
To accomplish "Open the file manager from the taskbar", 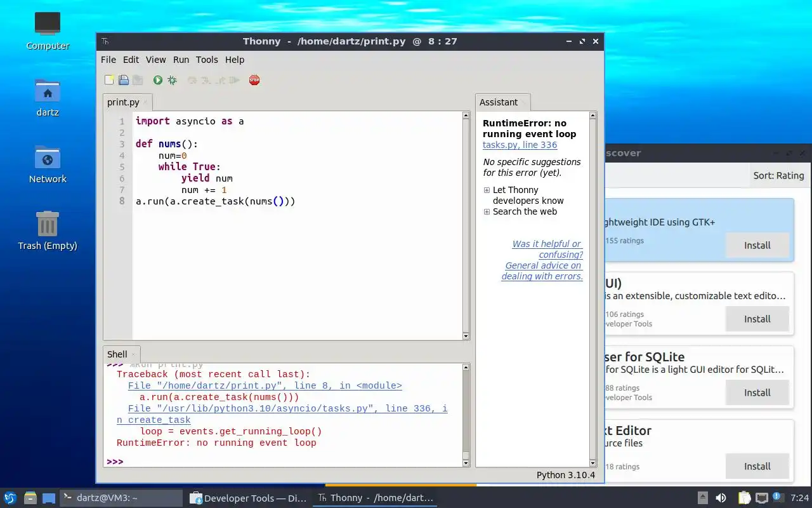I will click(30, 498).
